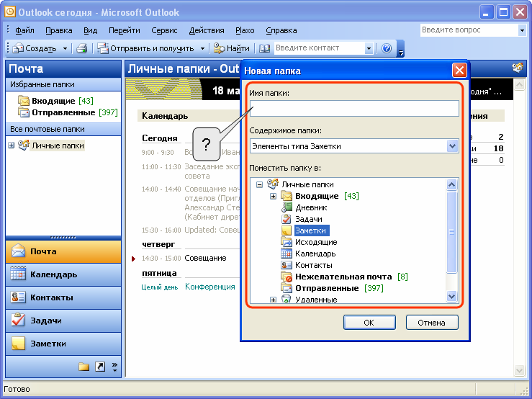Select Задачи folder in the dialog tree
The image size is (532, 399).
(308, 219)
